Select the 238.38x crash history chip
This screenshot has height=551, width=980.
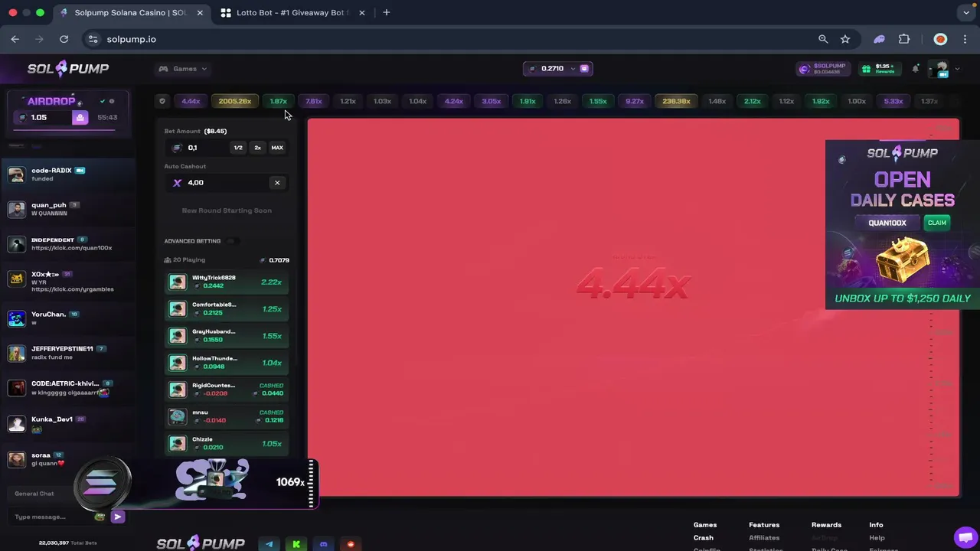pyautogui.click(x=676, y=101)
